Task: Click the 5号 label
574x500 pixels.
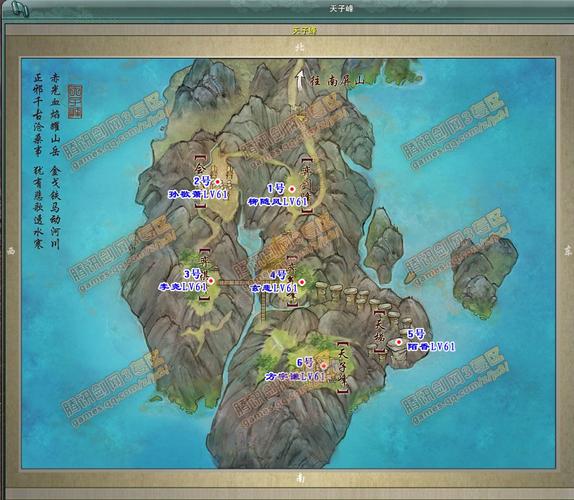Action: point(416,333)
